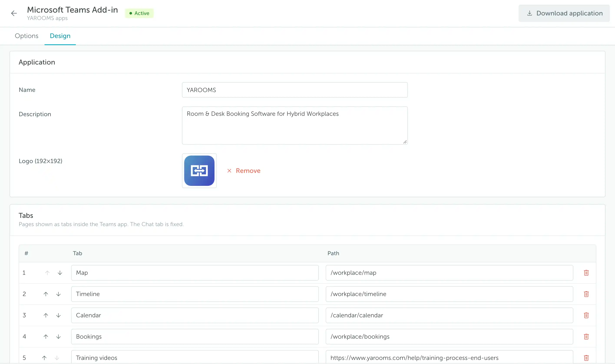Click the YAROOMS apps subtitle
615x364 pixels.
[47, 18]
